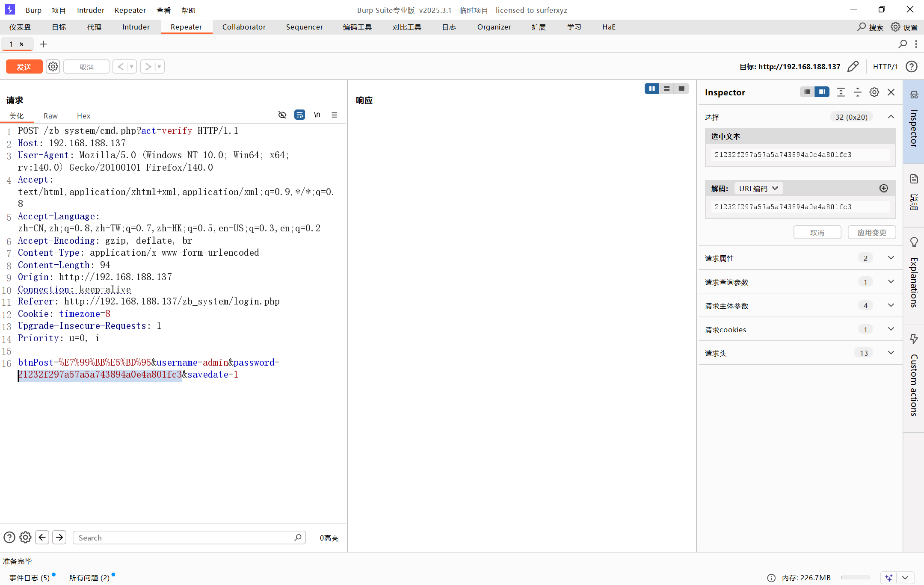Screen dimensions: 924x585
Task: Toggle hide non-printable characters eye icon
Action: pos(282,115)
